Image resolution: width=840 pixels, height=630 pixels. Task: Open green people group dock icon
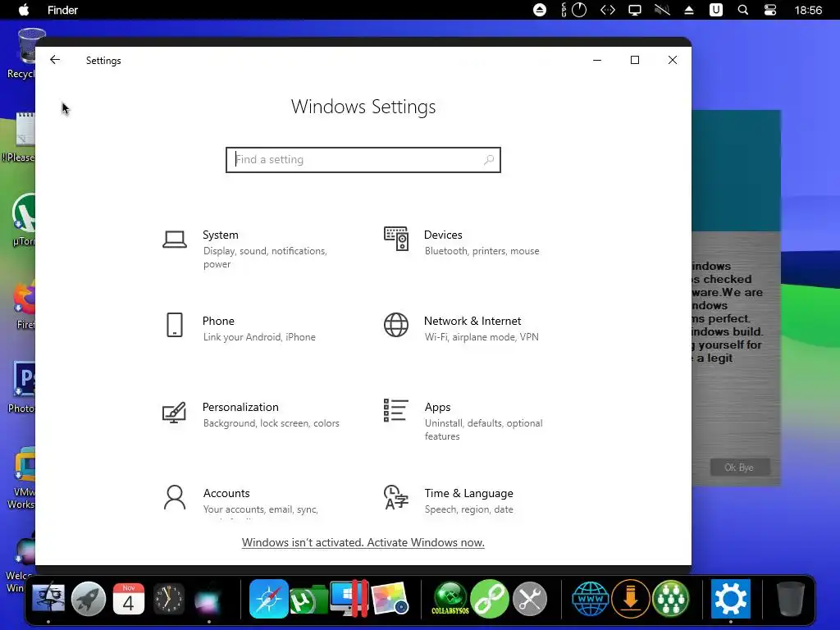pos(671,598)
